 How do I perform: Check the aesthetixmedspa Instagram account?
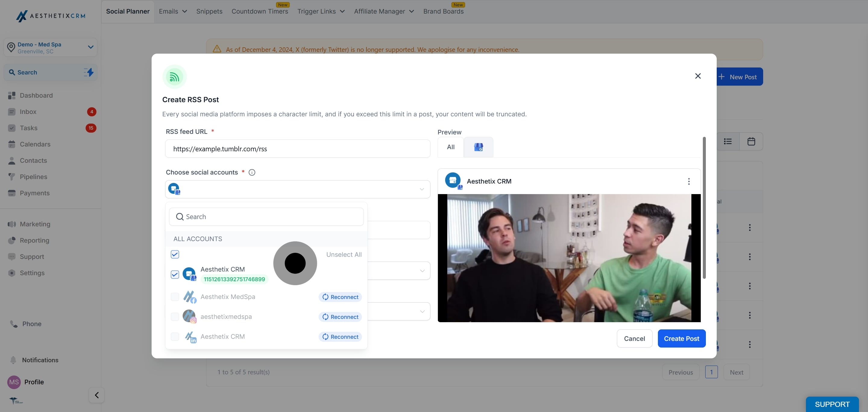click(175, 317)
